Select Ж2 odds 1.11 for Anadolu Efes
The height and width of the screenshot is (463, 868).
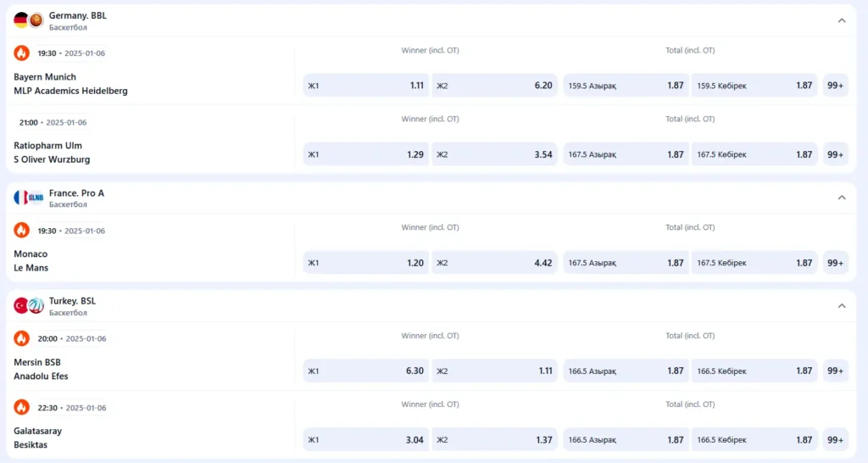point(494,371)
